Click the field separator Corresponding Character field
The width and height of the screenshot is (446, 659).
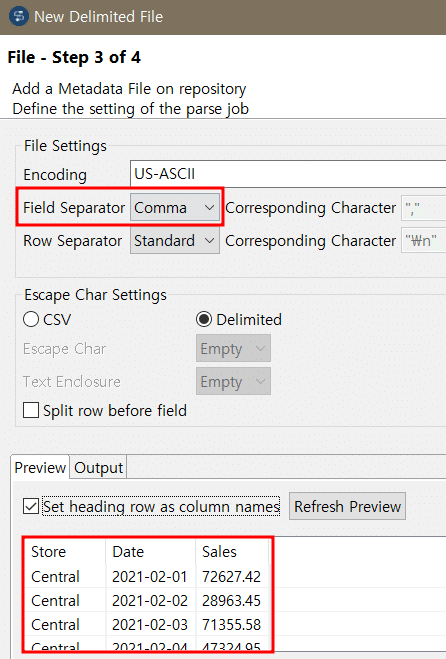tap(423, 208)
